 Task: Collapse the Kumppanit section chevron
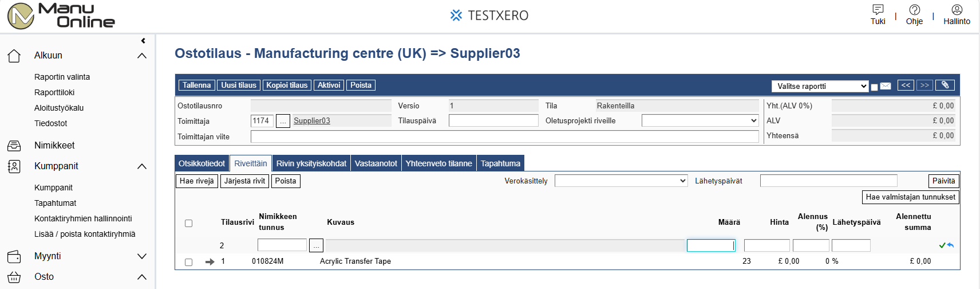click(142, 166)
